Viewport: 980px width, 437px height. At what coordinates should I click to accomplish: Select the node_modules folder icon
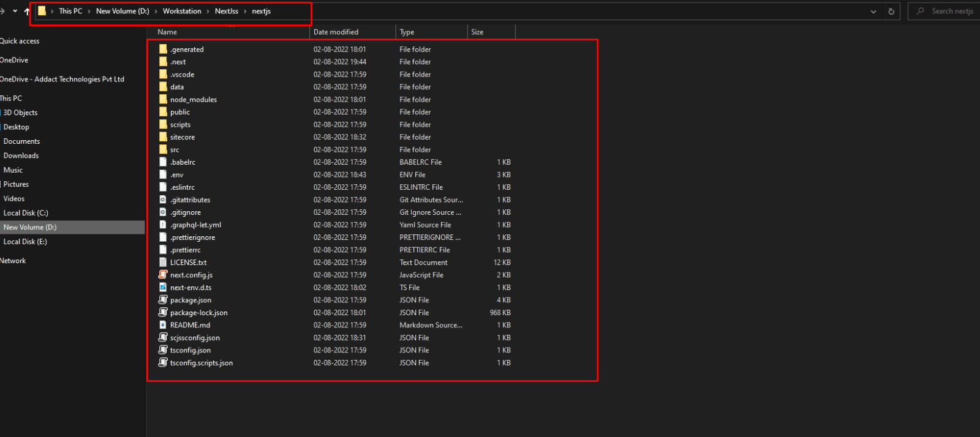pyautogui.click(x=163, y=99)
